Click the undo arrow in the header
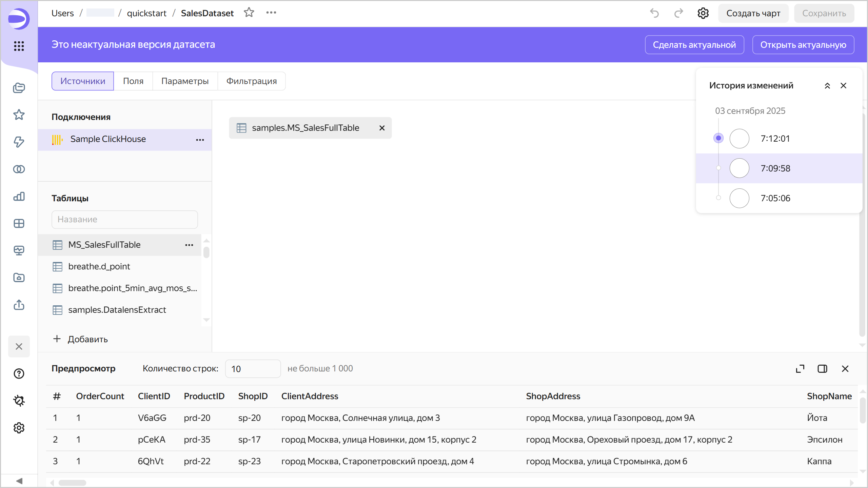The width and height of the screenshot is (868, 488). 654,13
